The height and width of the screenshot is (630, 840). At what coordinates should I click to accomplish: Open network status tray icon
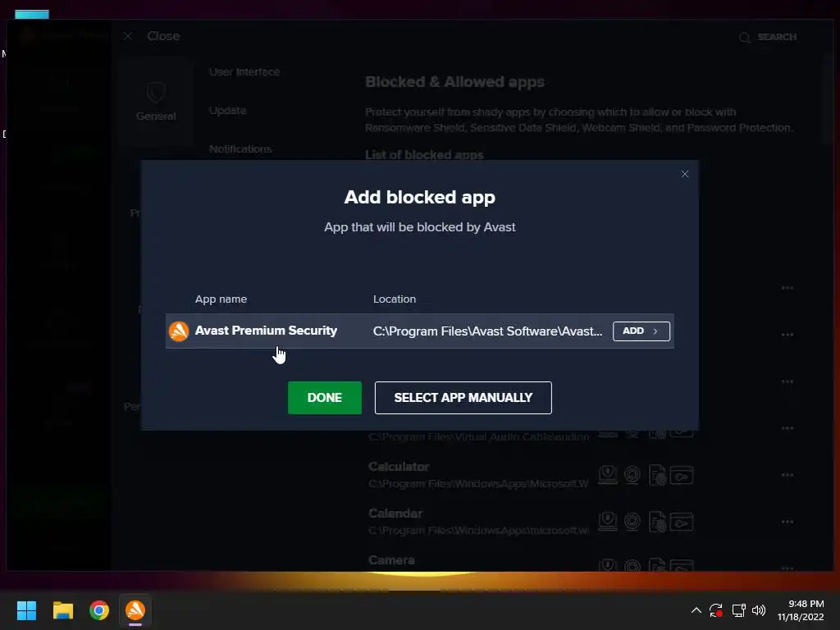(739, 610)
